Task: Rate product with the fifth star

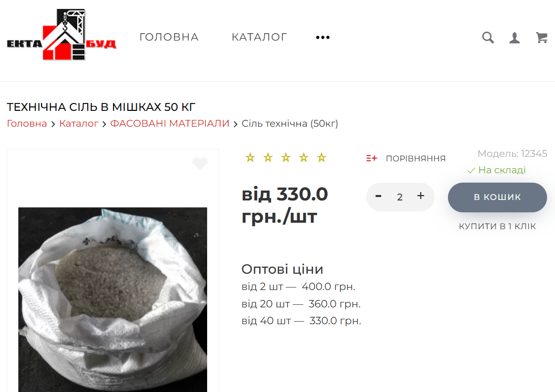Action: pyautogui.click(x=322, y=158)
